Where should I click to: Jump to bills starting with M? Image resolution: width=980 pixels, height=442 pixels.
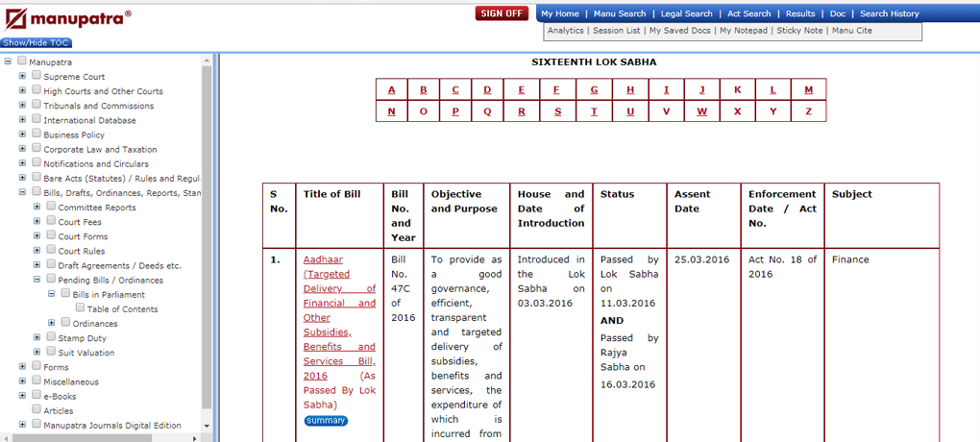click(x=809, y=89)
